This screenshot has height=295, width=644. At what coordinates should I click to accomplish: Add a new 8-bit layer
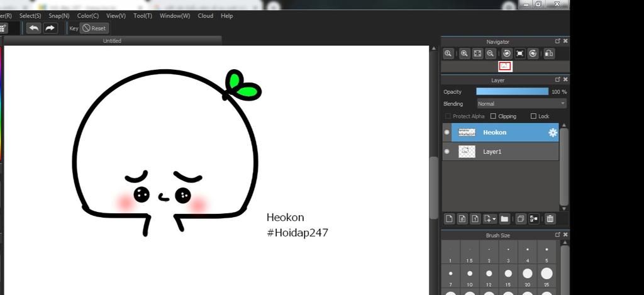pyautogui.click(x=462, y=219)
